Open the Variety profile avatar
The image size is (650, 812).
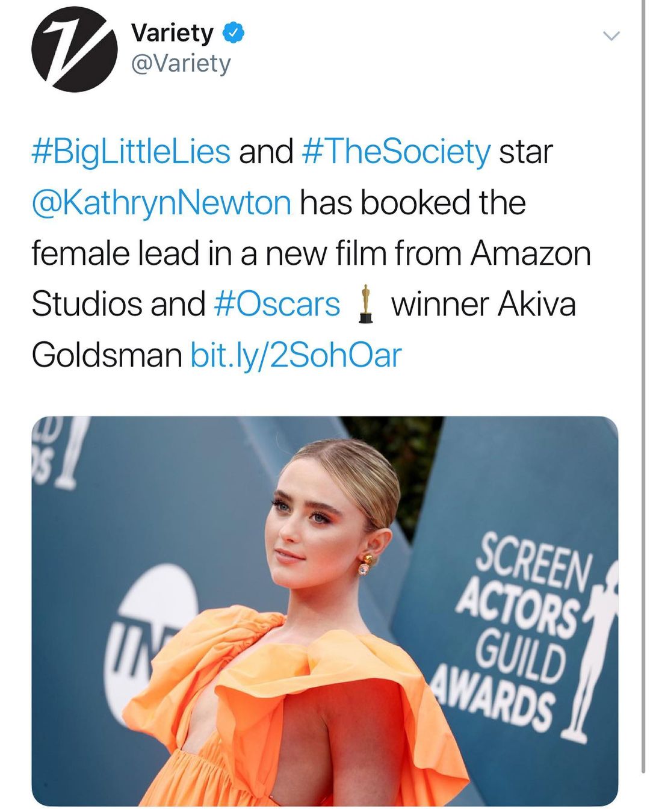tap(74, 49)
